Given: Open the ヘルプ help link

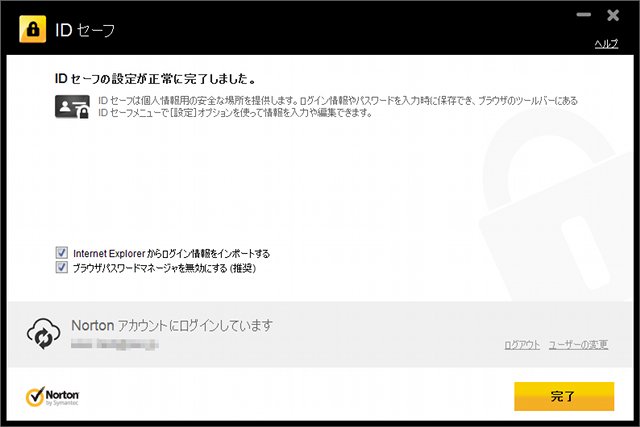Looking at the screenshot, I should tap(606, 44).
